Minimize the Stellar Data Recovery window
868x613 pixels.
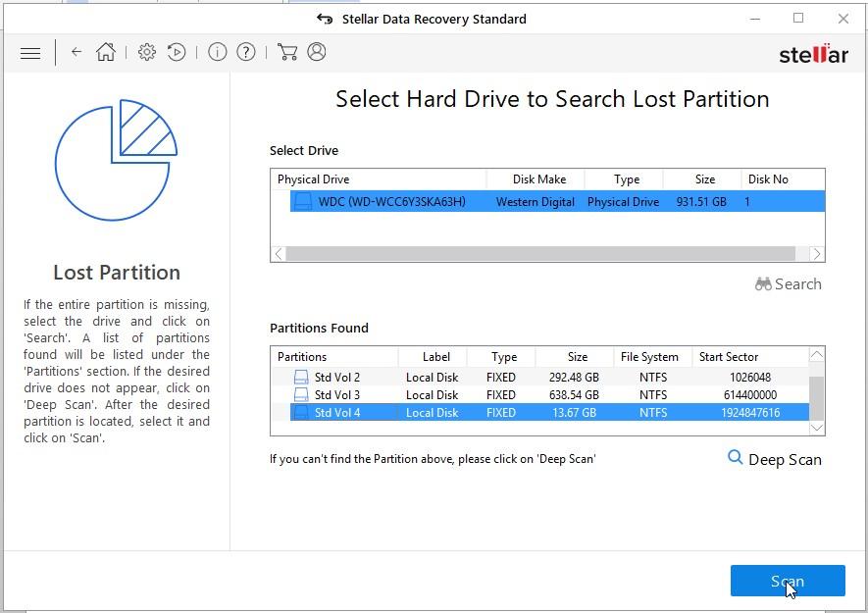(x=755, y=19)
